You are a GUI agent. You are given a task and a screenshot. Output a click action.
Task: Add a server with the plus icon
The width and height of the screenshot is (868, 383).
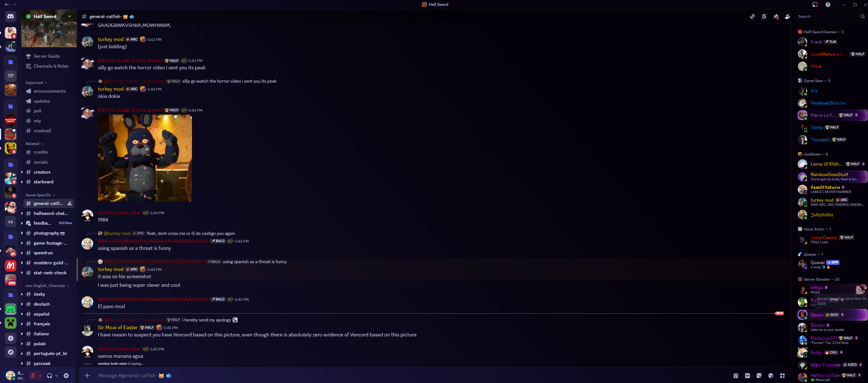tap(11, 338)
